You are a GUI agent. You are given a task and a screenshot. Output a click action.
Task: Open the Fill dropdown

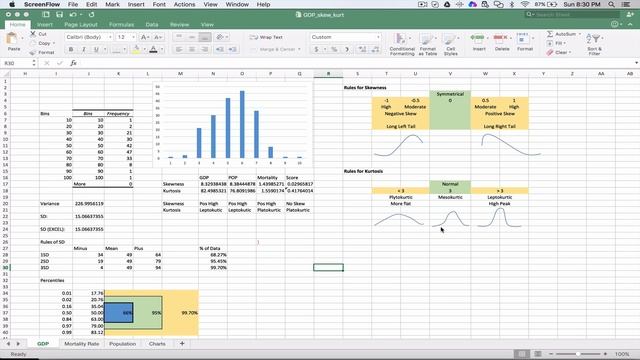coord(557,43)
